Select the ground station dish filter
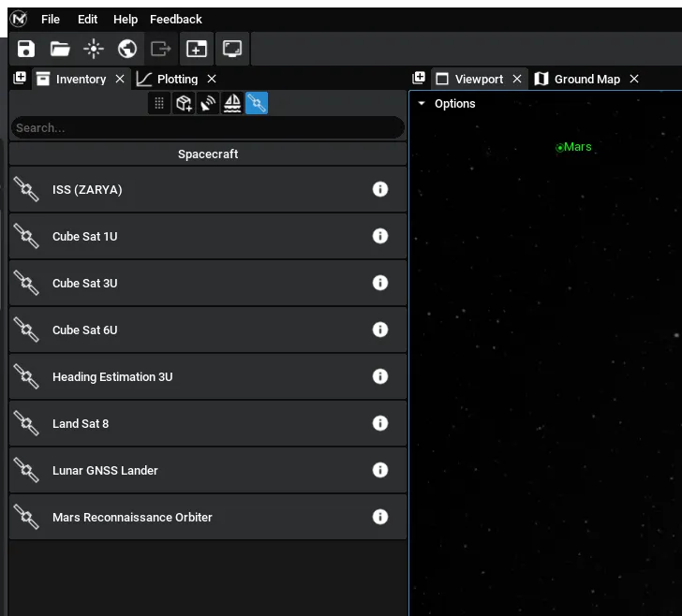 [208, 103]
